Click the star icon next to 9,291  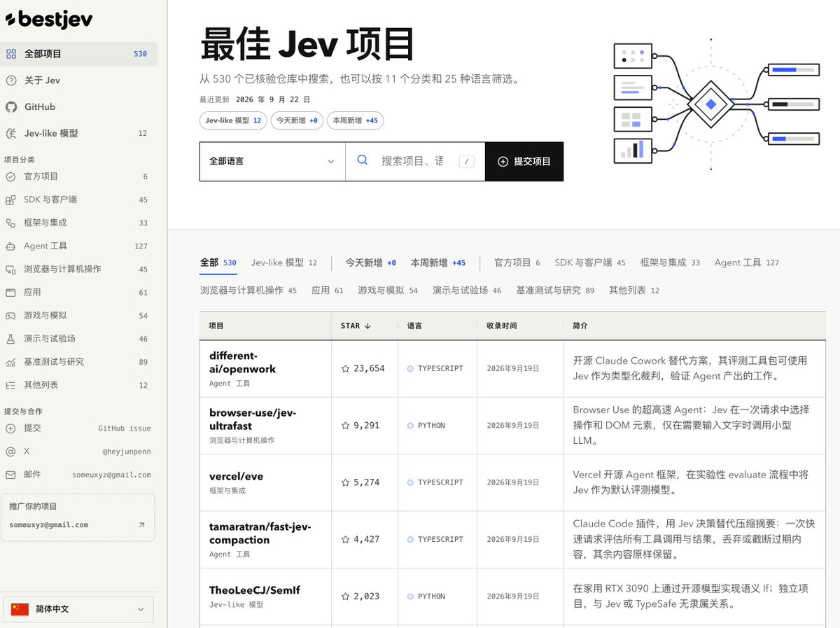point(345,425)
